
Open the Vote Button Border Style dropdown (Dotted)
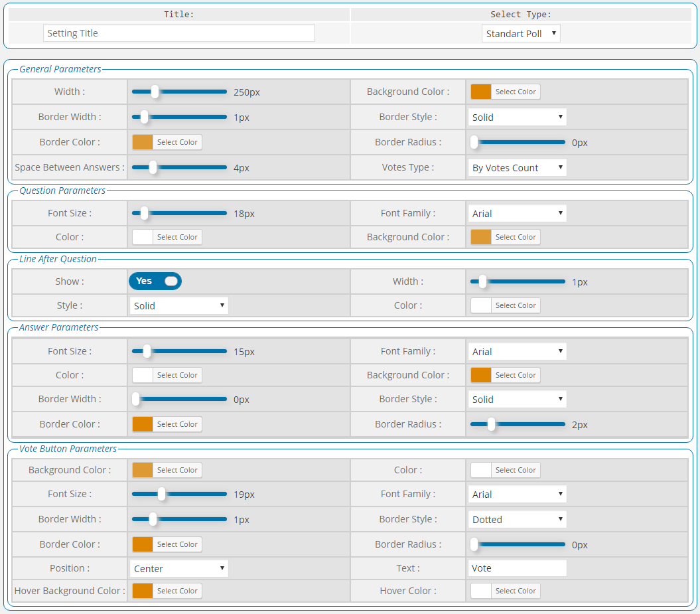pos(518,519)
